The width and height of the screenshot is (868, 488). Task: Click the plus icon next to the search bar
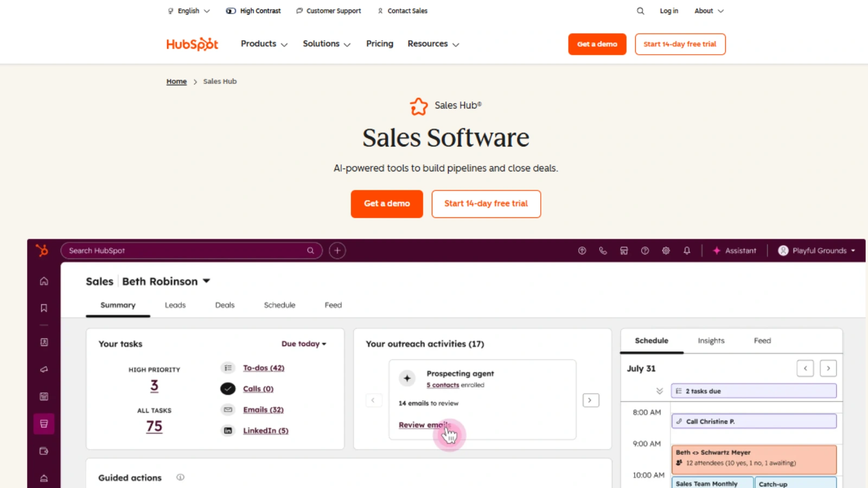click(x=337, y=250)
